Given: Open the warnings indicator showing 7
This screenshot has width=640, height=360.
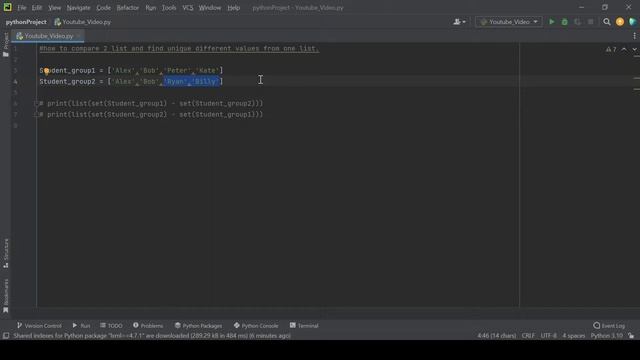Looking at the screenshot, I should click(x=611, y=49).
